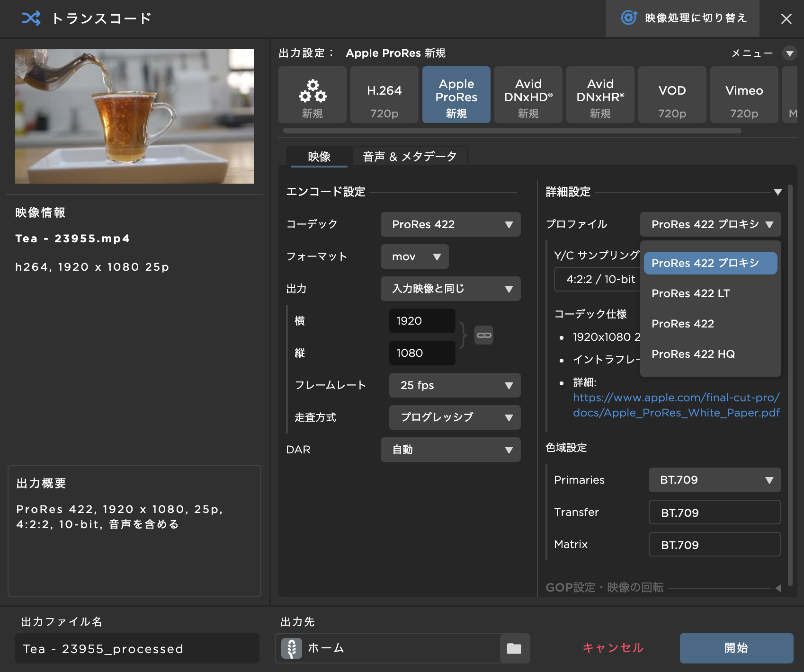804x672 pixels.
Task: Choose ProRes 422 HQ from the list
Action: [711, 354]
